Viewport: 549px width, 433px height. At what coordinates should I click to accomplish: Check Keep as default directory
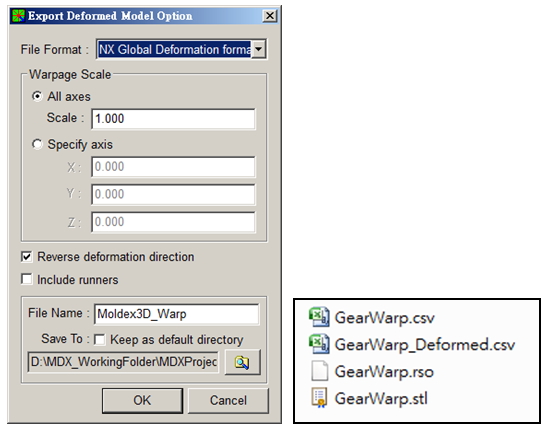[x=100, y=340]
